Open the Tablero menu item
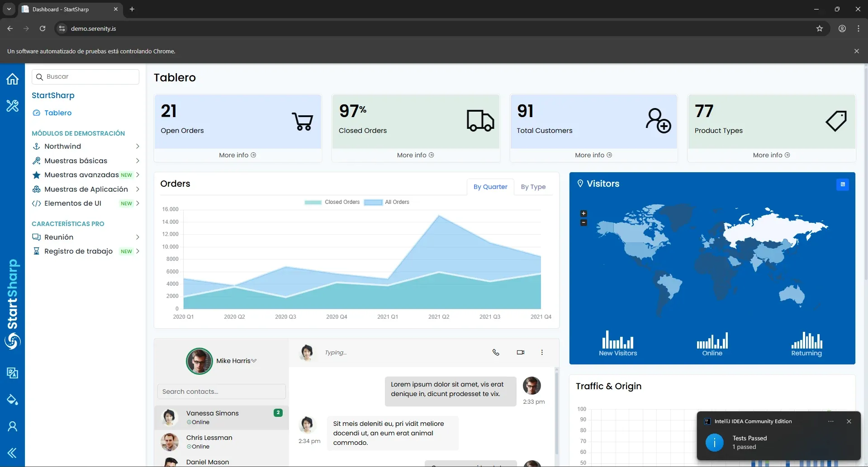Viewport: 868px width, 467px height. coord(58,113)
